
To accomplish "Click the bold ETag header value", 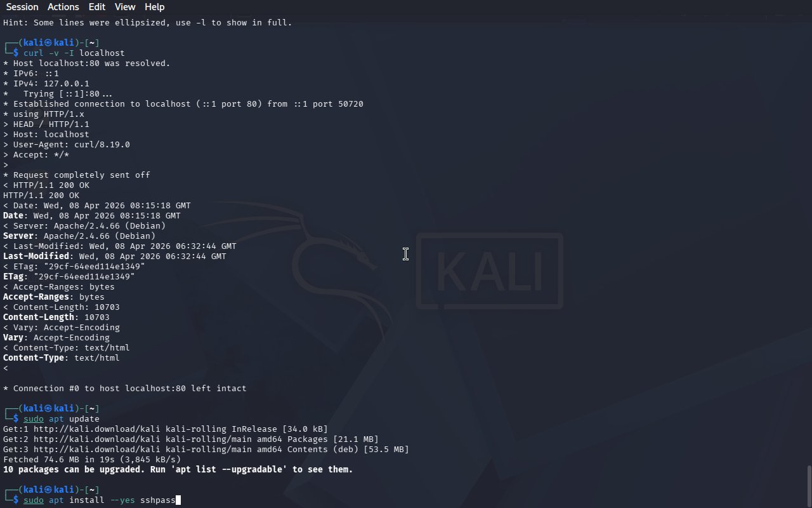I will click(x=84, y=277).
